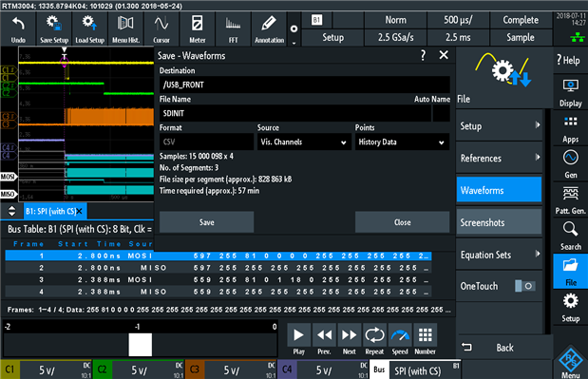Open toolbar settings gear
588x379 pixels.
(x=294, y=28)
